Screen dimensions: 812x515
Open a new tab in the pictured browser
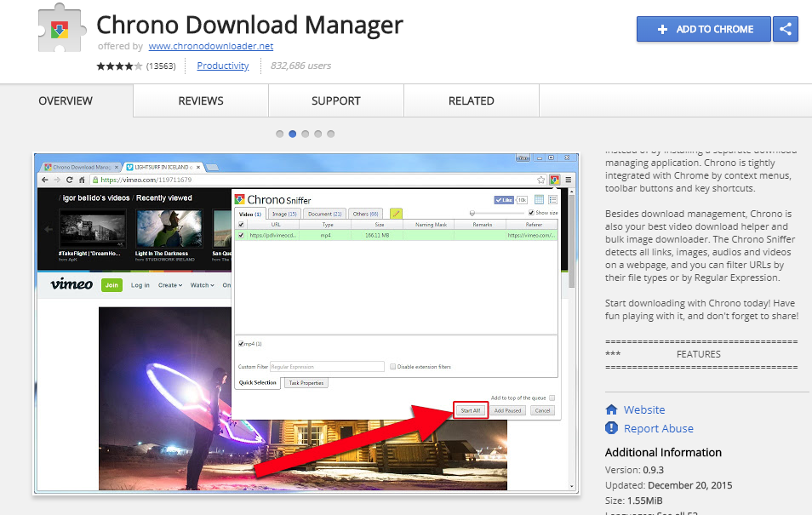point(212,167)
